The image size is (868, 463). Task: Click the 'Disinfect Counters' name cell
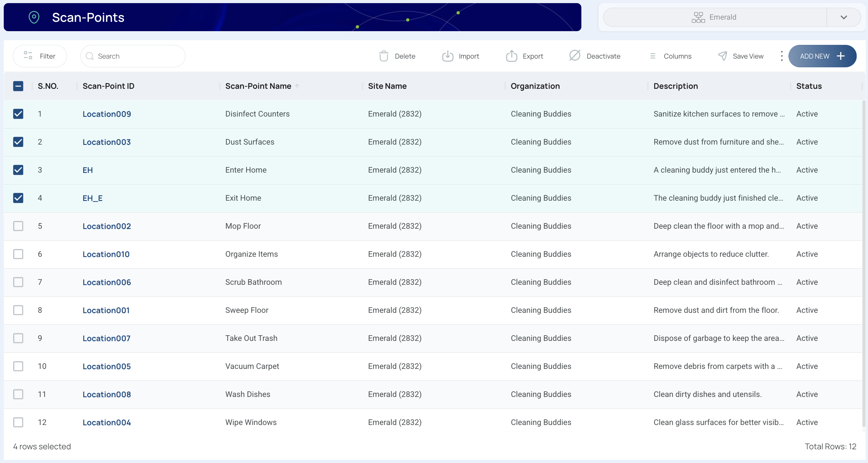257,114
